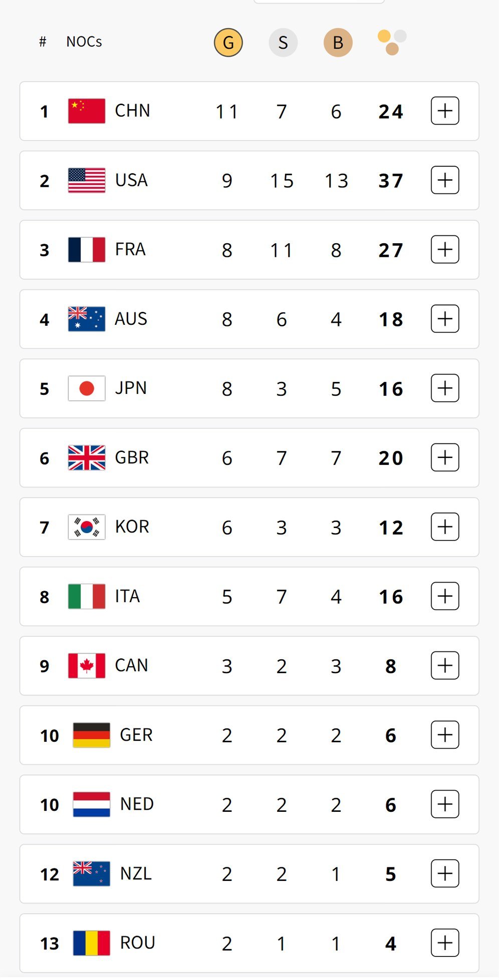This screenshot has height=980, width=499.
Task: Click the Canada flag icon
Action: coord(87,666)
